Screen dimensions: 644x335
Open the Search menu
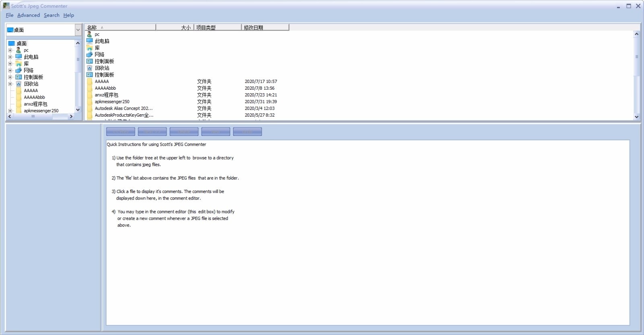point(52,15)
